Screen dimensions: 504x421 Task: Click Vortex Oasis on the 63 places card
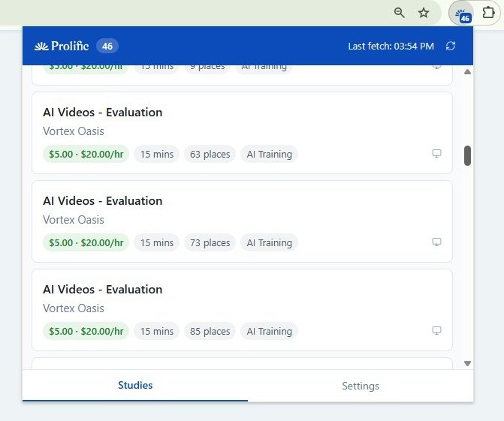(x=74, y=131)
